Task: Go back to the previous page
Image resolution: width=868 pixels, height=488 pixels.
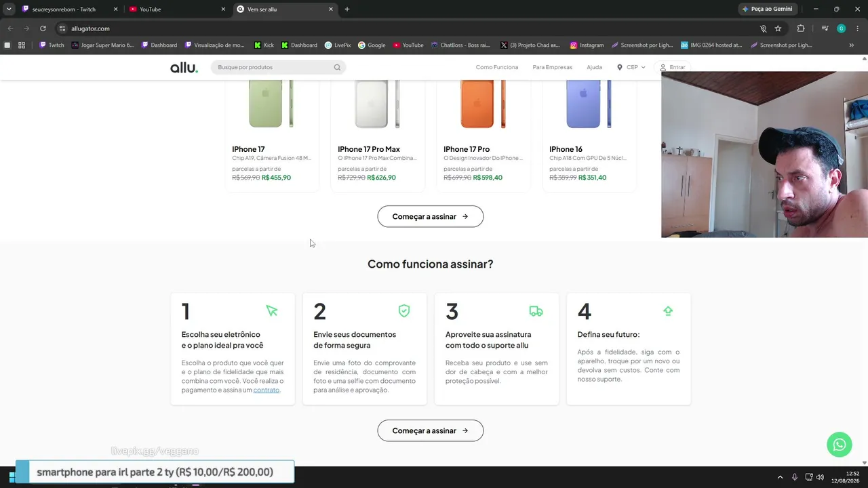Action: 10,28
